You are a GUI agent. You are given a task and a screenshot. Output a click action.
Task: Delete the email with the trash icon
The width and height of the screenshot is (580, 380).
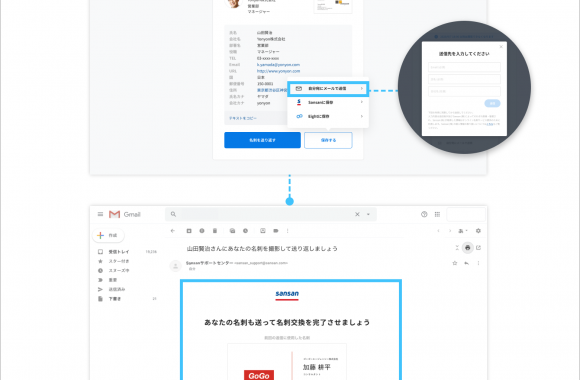pyautogui.click(x=215, y=231)
